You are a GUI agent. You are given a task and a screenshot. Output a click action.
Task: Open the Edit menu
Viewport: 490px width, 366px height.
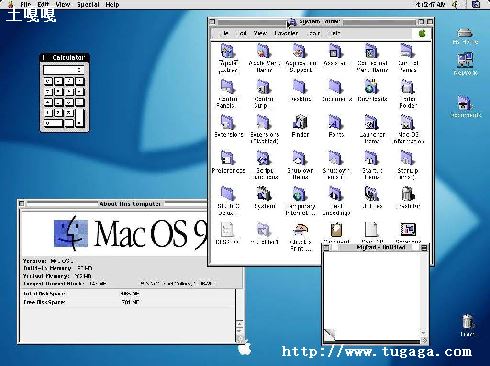tap(43, 4)
